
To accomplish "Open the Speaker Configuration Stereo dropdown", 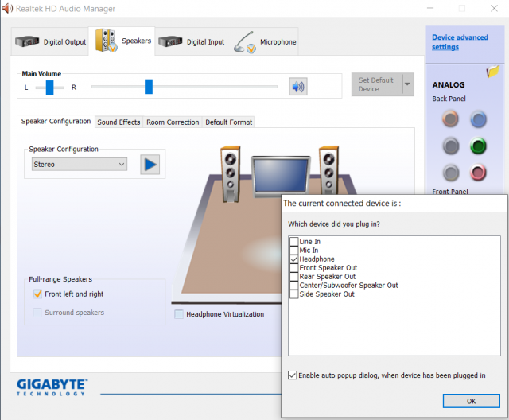I will tap(79, 165).
